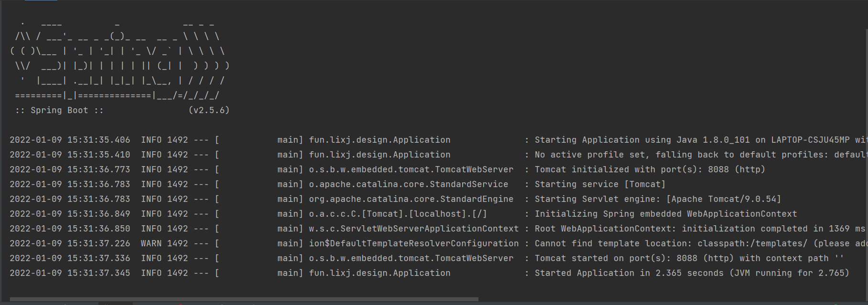Click 'Initializing Spring embedded WebApplicationContext' message
The image size is (868, 305).
point(666,214)
